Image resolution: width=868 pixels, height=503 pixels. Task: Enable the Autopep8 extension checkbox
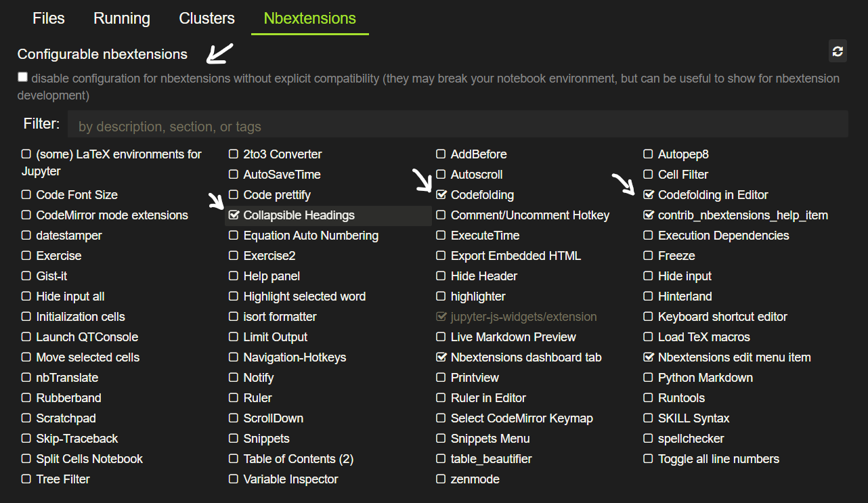click(649, 154)
